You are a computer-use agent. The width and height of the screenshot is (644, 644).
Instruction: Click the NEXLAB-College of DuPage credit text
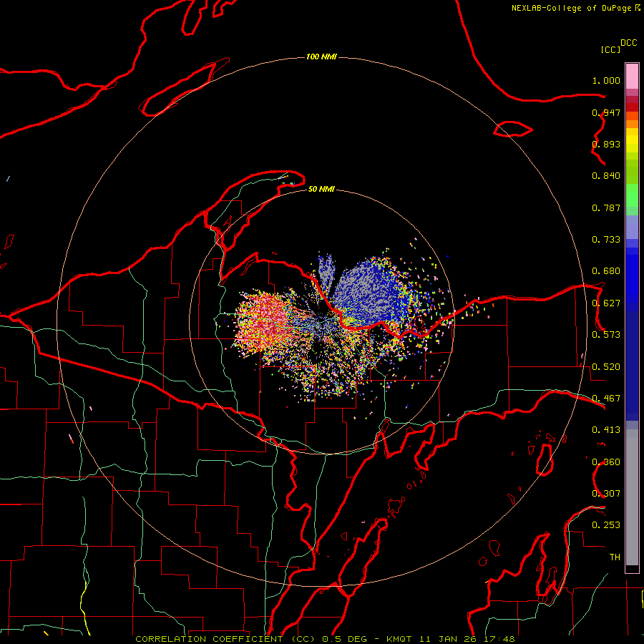tap(571, 8)
